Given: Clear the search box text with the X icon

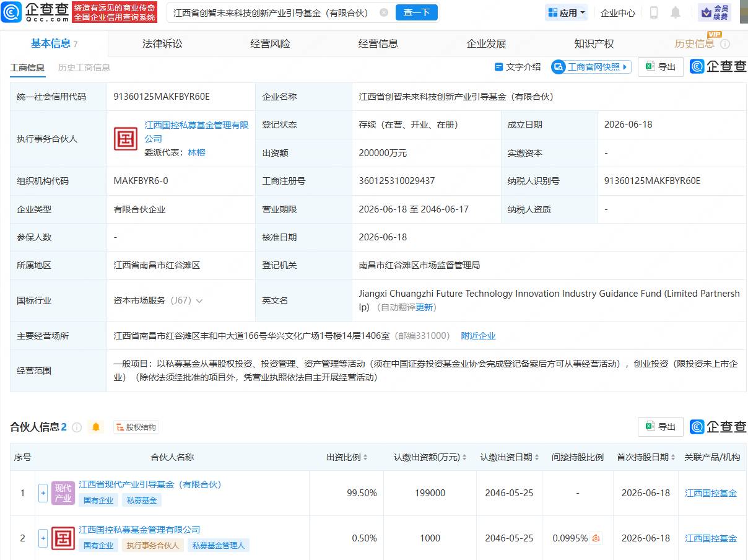Looking at the screenshot, I should pyautogui.click(x=384, y=12).
